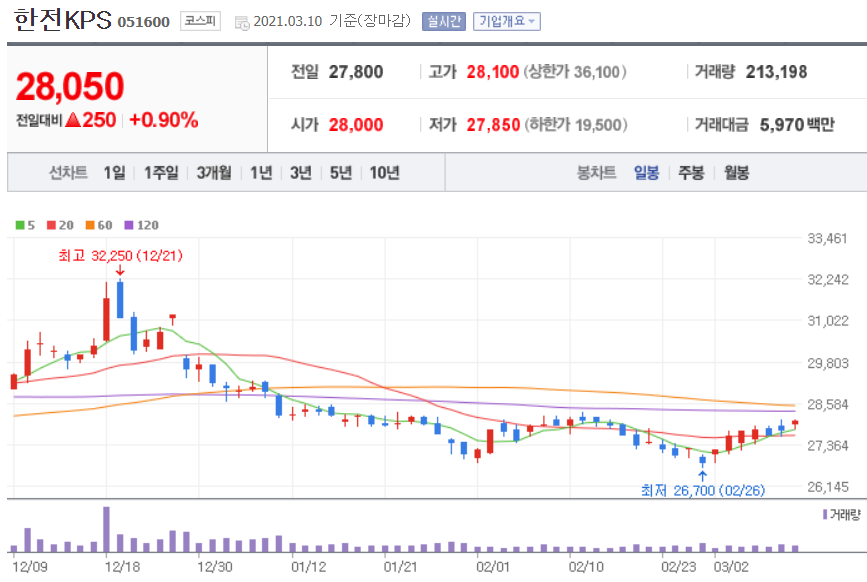This screenshot has width=867, height=582.
Task: Click the 하한가 19,500 lower limit text
Action: (576, 125)
